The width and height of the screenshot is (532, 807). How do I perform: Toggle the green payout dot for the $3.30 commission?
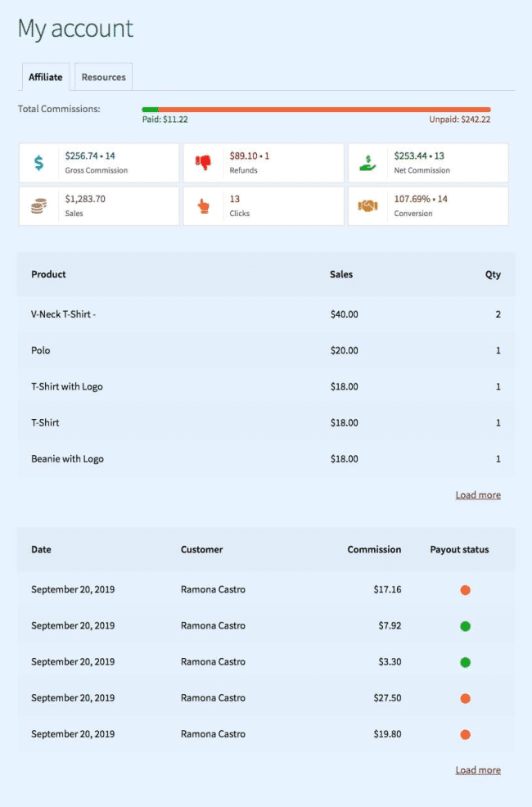(465, 662)
